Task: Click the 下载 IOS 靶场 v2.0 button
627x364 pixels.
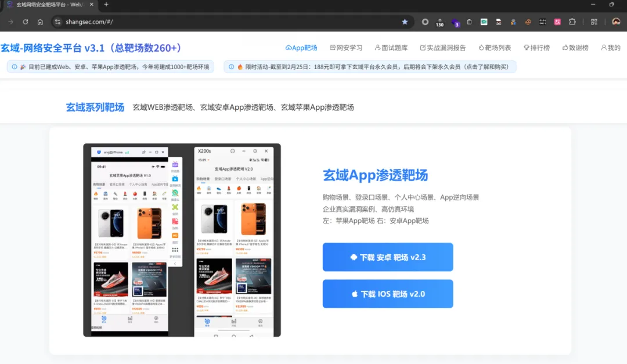Action: [388, 294]
